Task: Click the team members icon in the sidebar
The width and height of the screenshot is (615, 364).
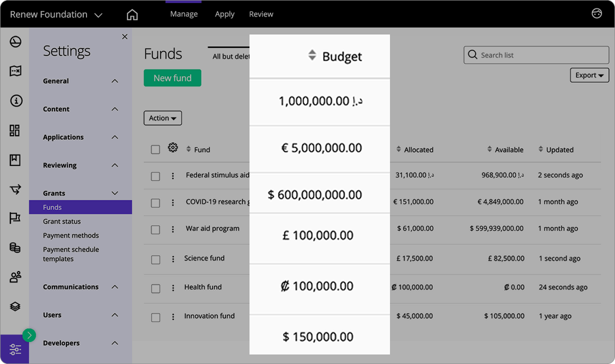Action: click(x=15, y=277)
